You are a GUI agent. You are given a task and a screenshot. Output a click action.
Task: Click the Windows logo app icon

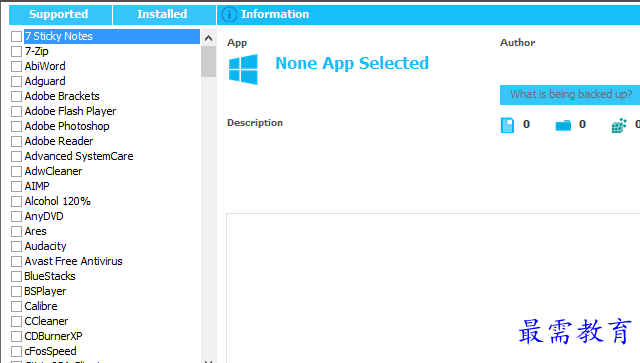[243, 69]
